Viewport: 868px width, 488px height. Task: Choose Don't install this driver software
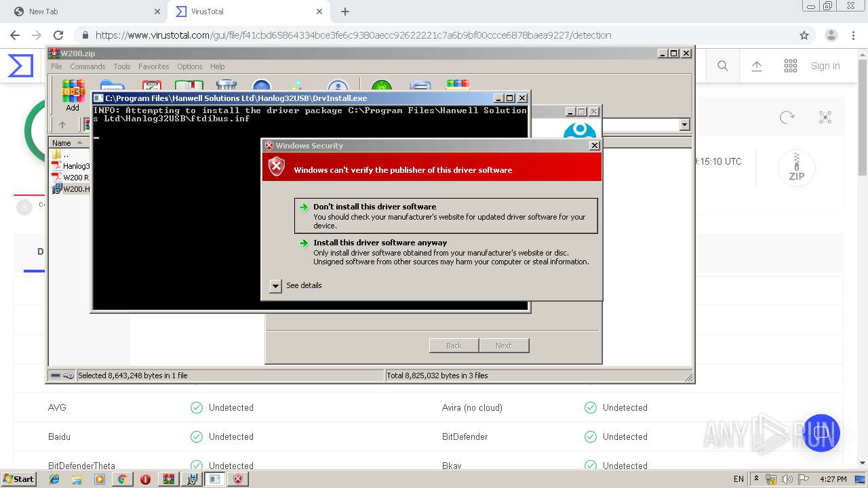[x=446, y=216]
